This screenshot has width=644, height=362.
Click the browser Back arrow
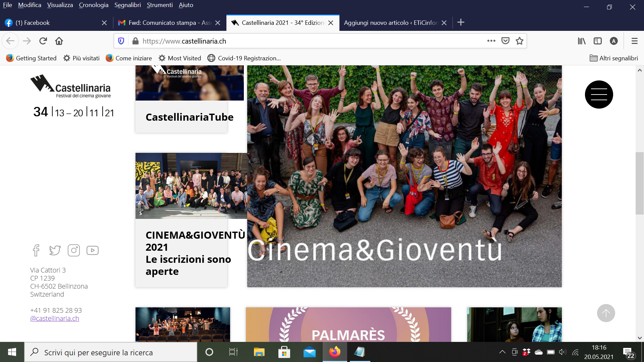pos(10,41)
